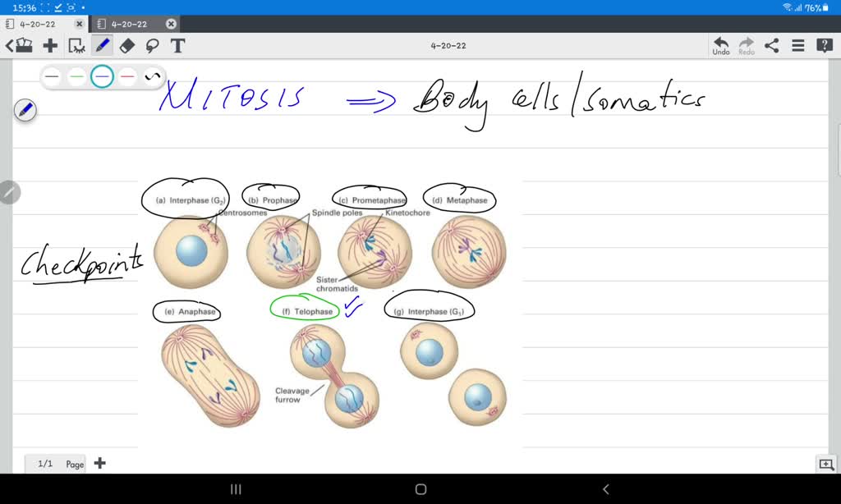Open the Text insertion tool
The width and height of the screenshot is (841, 504).
click(177, 46)
